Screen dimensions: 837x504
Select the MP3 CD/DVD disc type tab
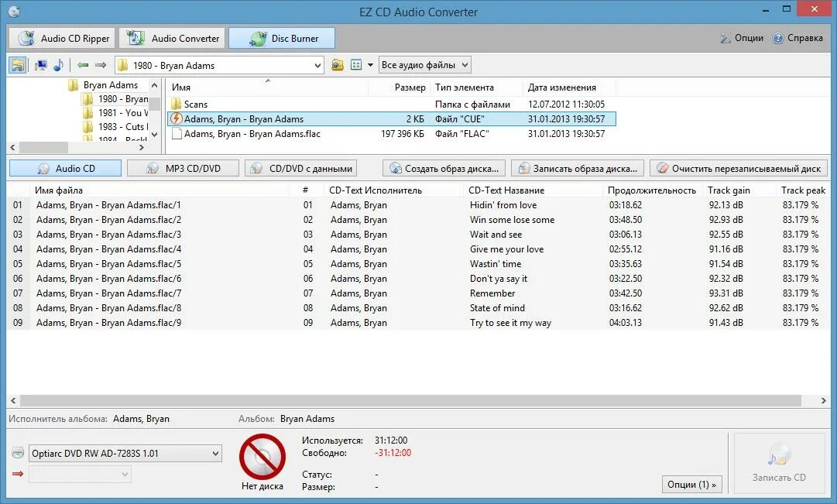(183, 168)
